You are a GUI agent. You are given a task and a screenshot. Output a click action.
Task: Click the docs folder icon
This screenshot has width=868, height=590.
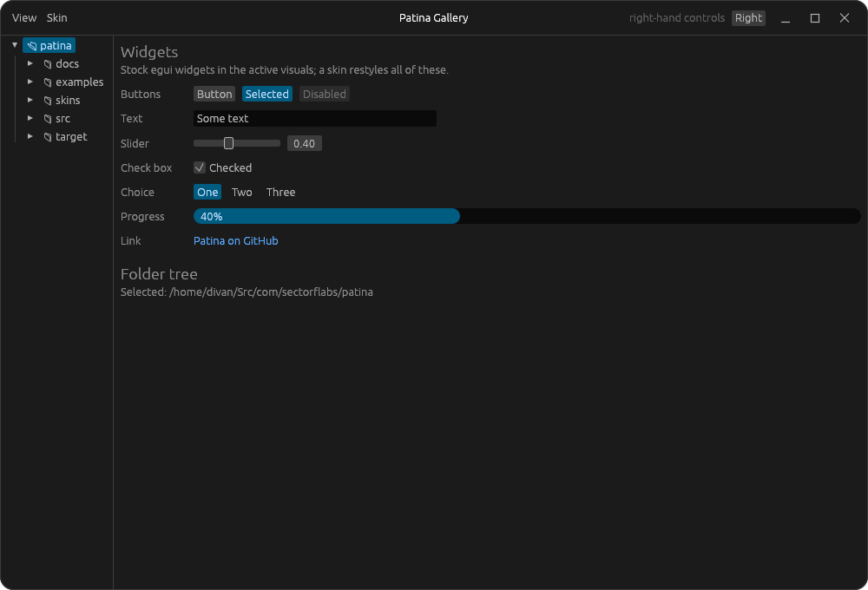48,64
